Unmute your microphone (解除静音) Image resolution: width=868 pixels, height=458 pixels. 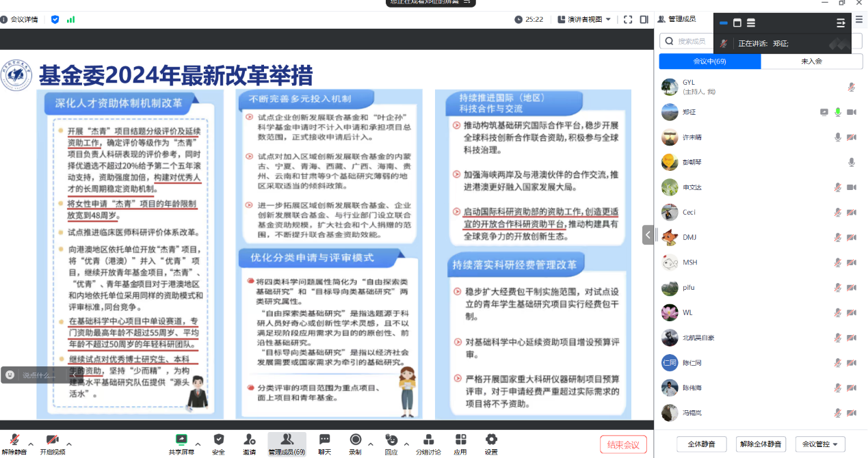pos(14,440)
